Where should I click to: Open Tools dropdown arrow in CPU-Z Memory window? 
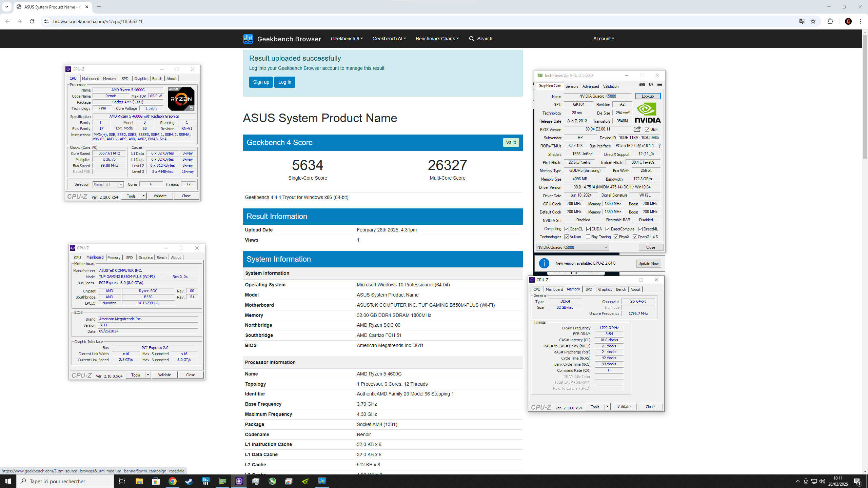point(607,407)
